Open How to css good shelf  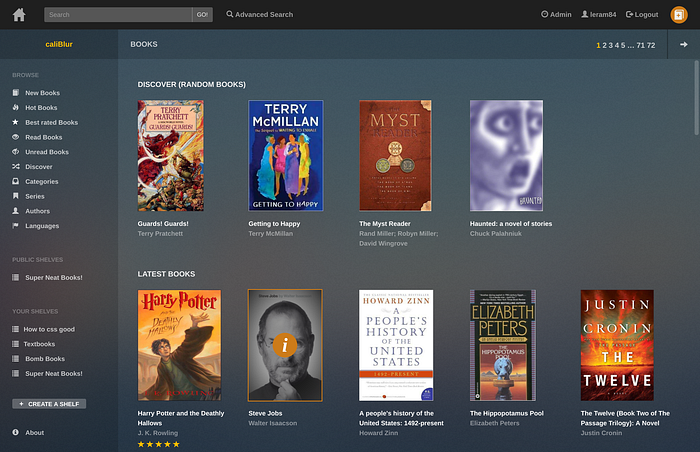[49, 329]
